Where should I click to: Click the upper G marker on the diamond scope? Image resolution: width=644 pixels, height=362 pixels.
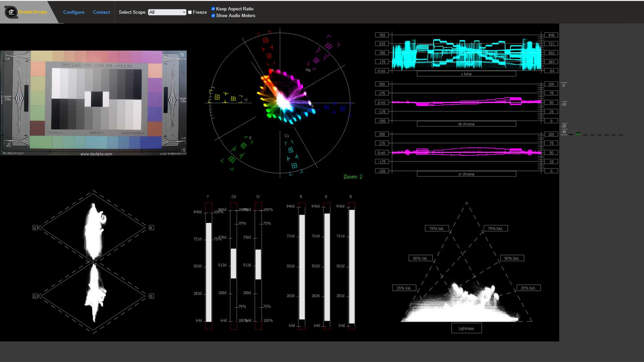click(35, 228)
